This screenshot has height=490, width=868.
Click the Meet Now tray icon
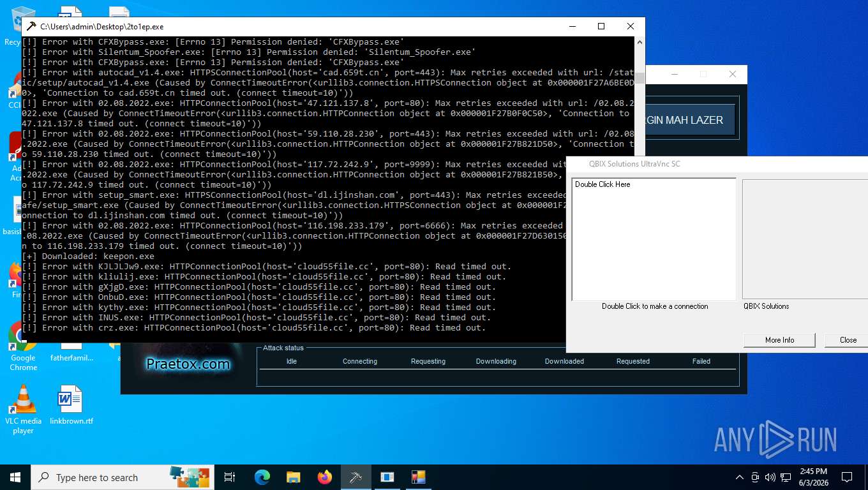(x=755, y=477)
